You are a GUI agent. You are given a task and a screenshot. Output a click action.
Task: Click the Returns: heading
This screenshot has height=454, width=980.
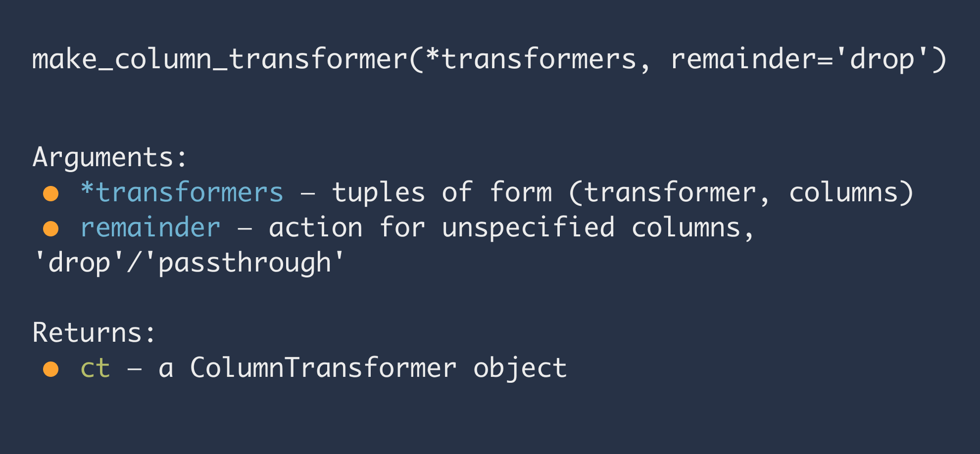(94, 332)
